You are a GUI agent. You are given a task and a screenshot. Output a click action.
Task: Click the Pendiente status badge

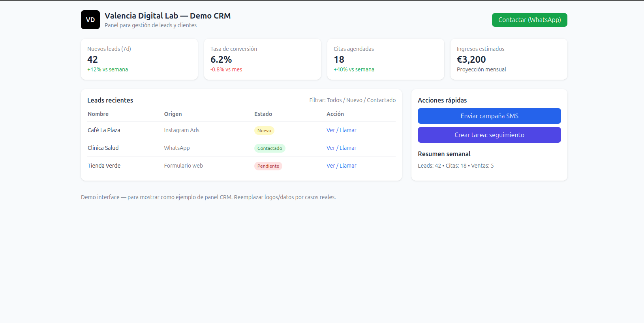click(268, 166)
